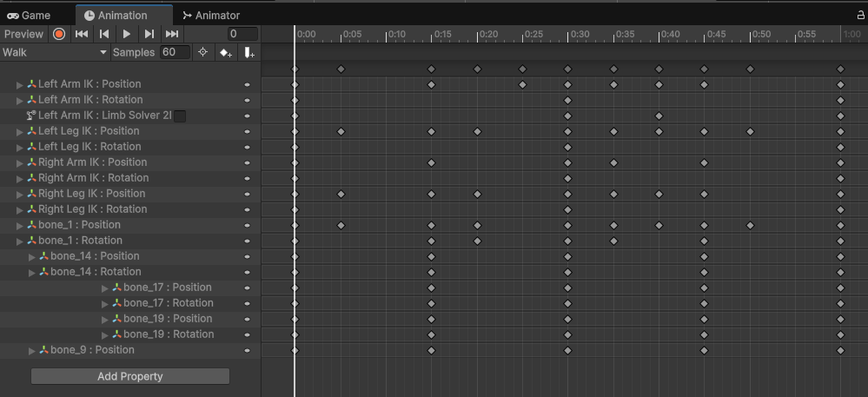The width and height of the screenshot is (868, 397).
Task: Select the bone_1 : Rotation row
Action: pyautogui.click(x=130, y=241)
